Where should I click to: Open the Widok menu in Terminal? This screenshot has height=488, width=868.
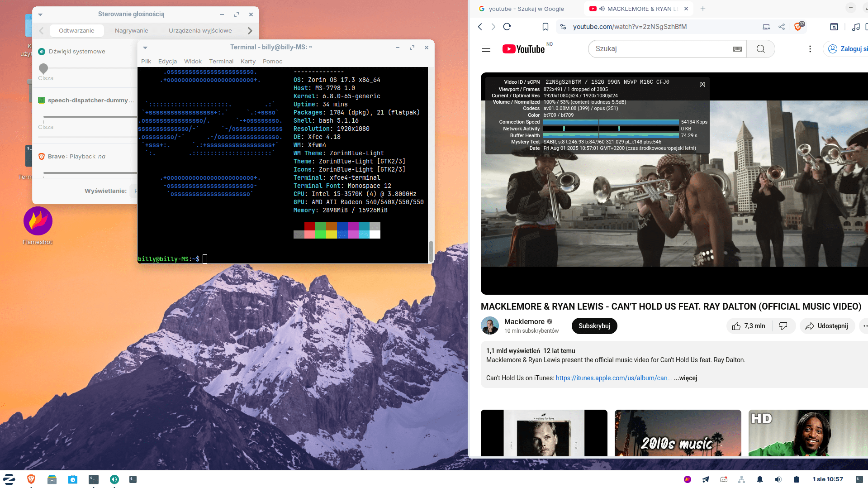(193, 62)
